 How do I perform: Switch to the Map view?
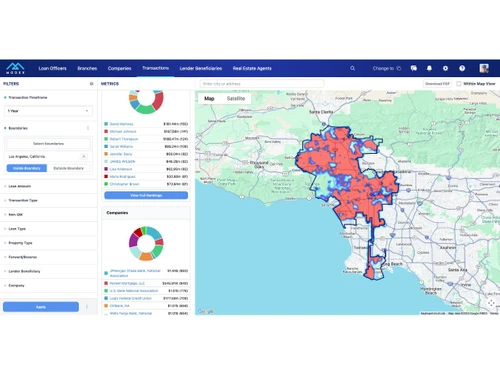click(x=209, y=98)
